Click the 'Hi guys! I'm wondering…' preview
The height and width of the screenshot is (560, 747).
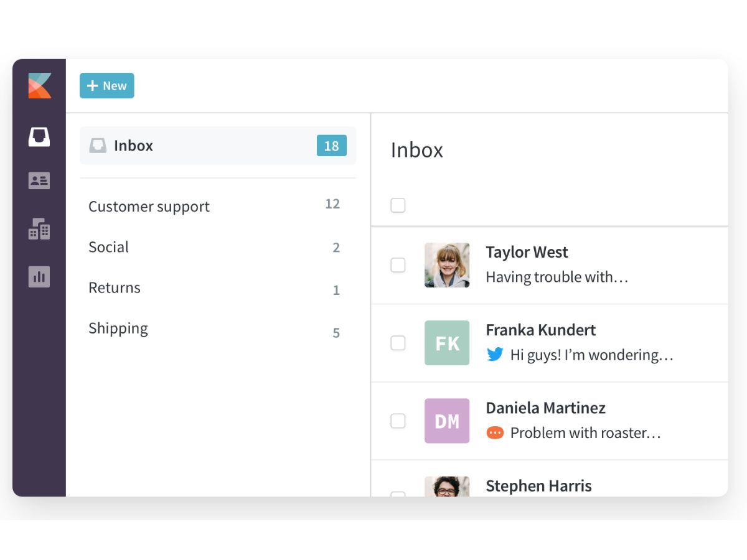(592, 355)
